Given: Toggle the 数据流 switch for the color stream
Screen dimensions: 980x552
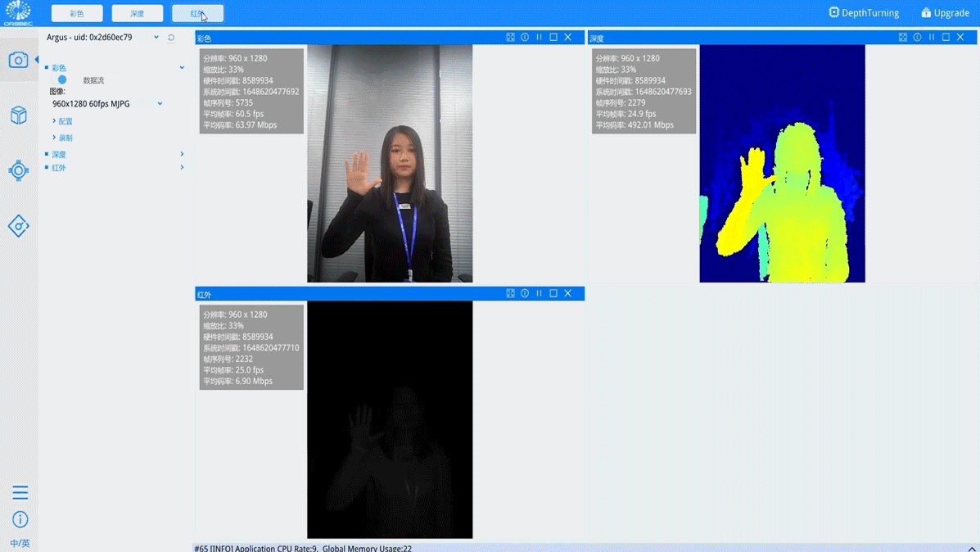Looking at the screenshot, I should (62, 80).
